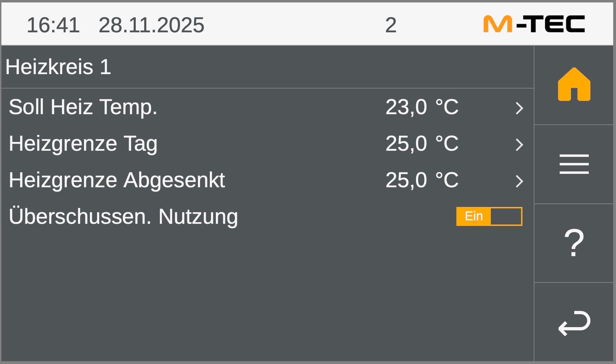
Task: Select the Heizgrenze Tag entry label
Action: (x=83, y=143)
